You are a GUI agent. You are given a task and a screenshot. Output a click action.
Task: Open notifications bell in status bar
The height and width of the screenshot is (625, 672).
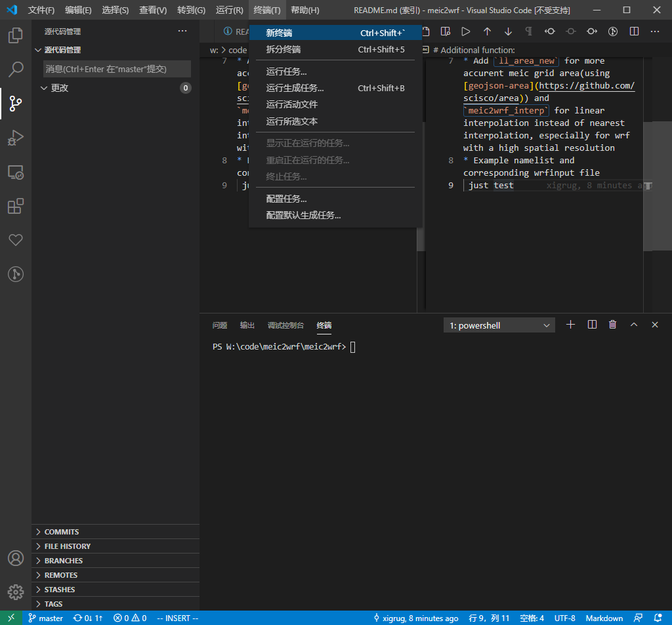coord(658,618)
